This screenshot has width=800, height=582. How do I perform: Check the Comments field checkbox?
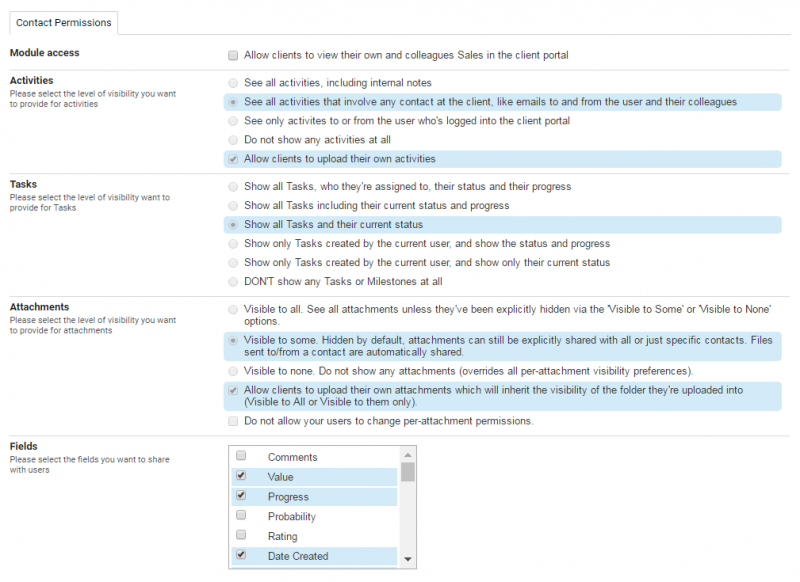[241, 457]
